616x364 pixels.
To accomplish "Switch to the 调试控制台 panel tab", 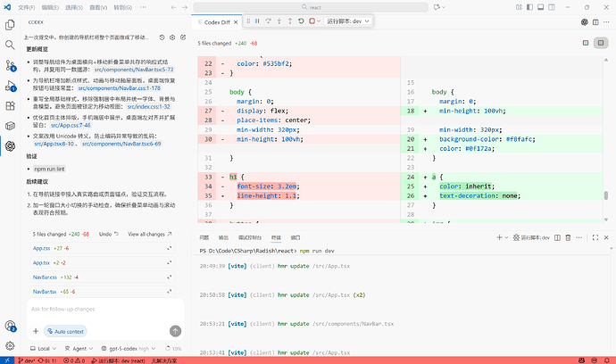I will point(251,237).
